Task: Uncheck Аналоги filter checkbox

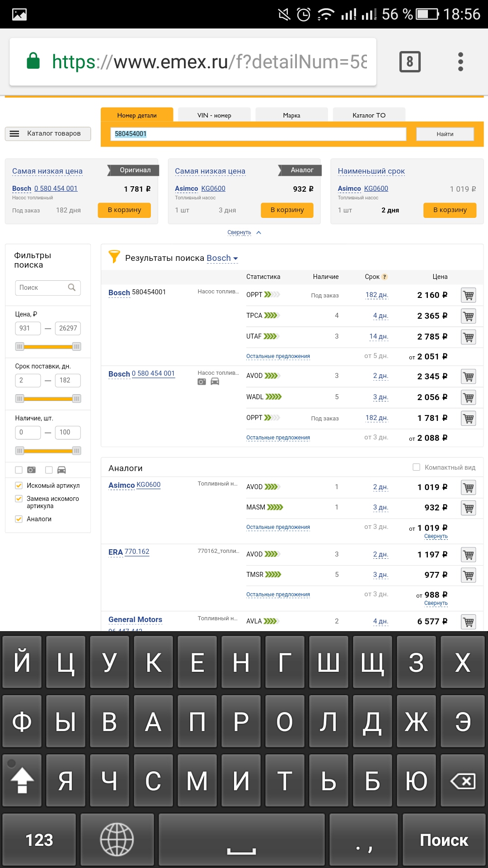Action: (x=19, y=519)
